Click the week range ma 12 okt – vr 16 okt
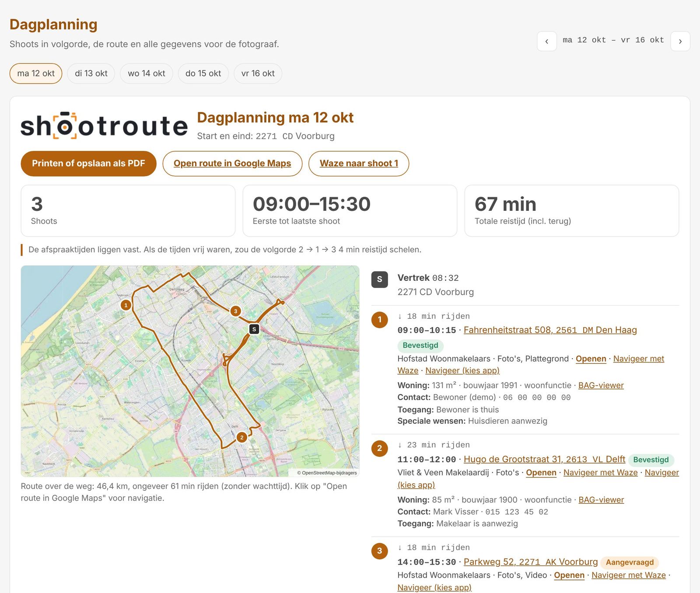Screen dimensions: 700x593 (613, 40)
